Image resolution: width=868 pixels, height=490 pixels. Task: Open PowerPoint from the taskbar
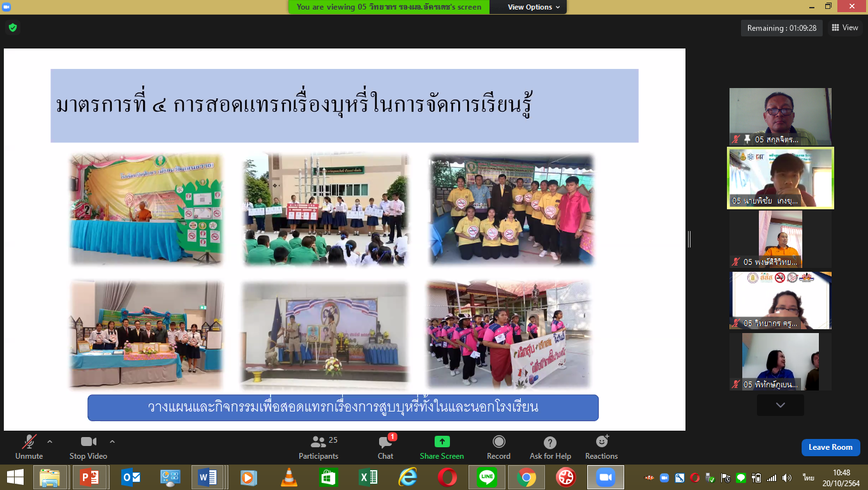pyautogui.click(x=89, y=477)
